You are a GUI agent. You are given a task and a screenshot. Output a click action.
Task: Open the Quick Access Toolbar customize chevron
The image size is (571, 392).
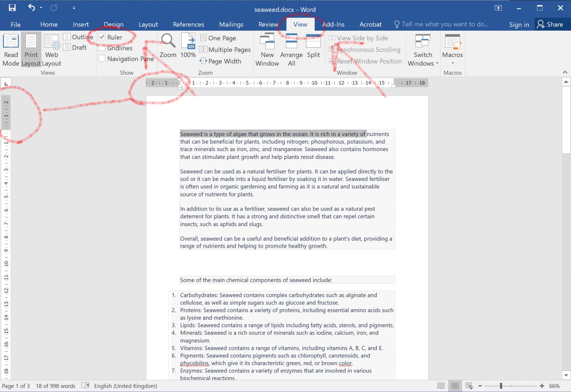74,8
